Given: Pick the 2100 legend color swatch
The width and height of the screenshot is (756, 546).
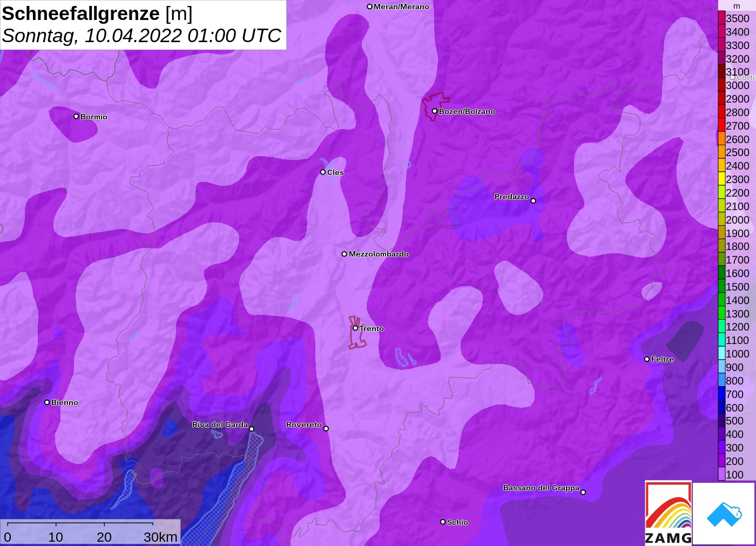Looking at the screenshot, I should (x=721, y=206).
